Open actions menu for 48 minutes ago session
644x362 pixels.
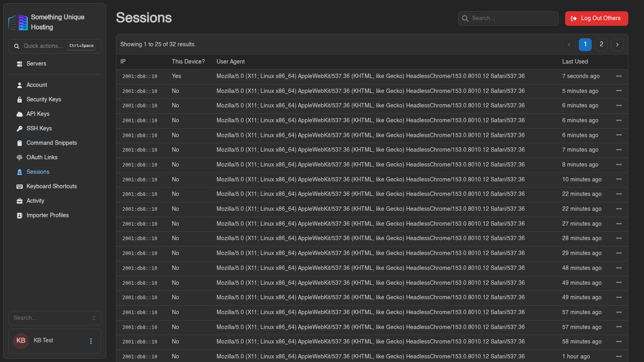[x=619, y=268]
